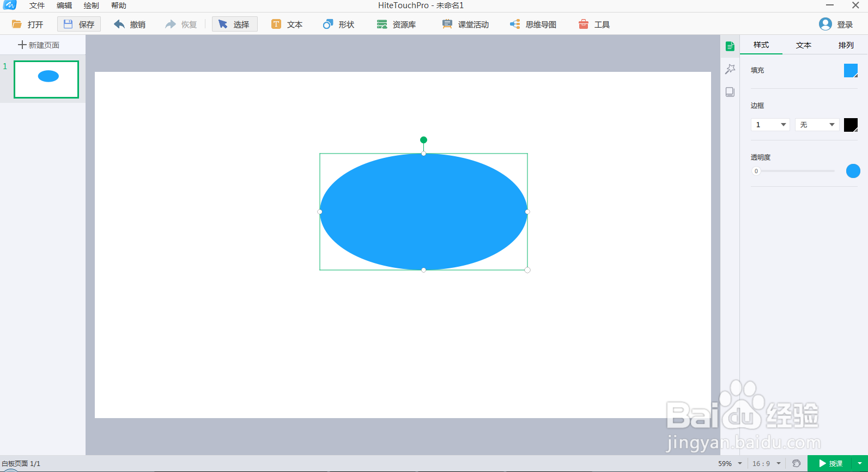Click the HiteTouchPro app logo icon
Screen dimensions: 868x472
[10, 5]
